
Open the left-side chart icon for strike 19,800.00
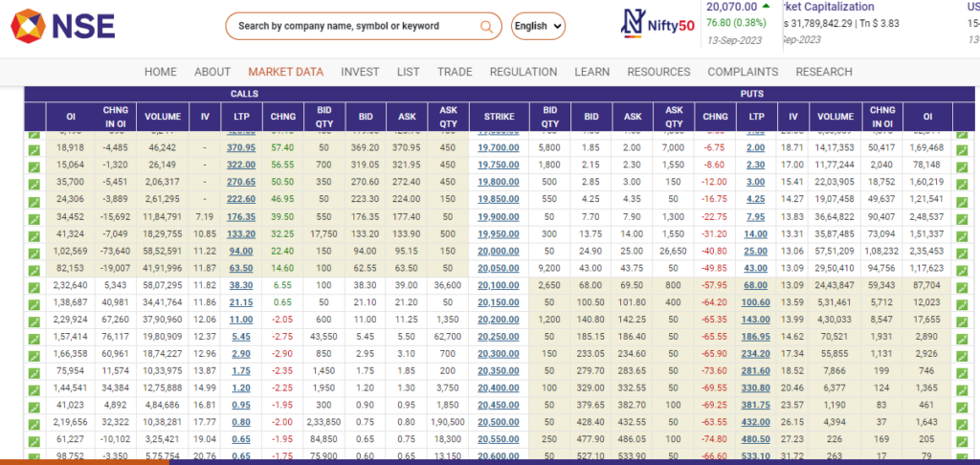pos(34,184)
